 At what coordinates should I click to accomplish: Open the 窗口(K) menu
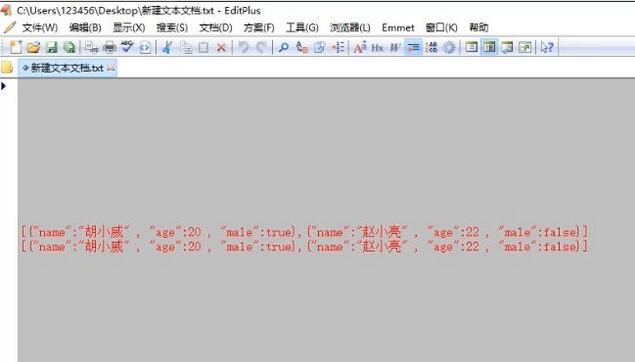click(441, 28)
